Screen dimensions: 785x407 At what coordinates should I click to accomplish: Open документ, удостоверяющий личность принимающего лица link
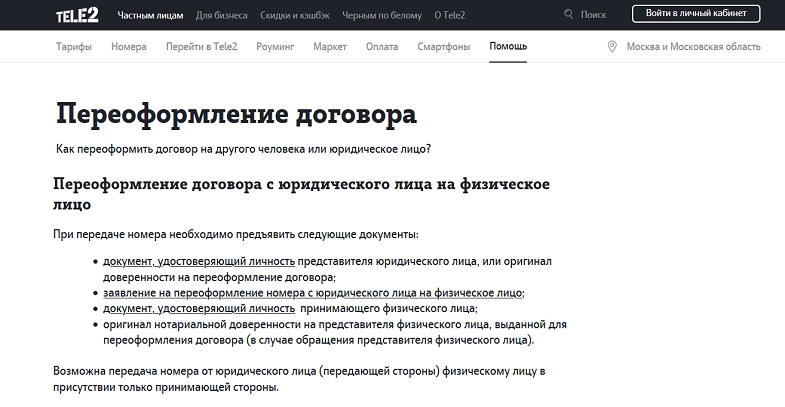coord(199,308)
